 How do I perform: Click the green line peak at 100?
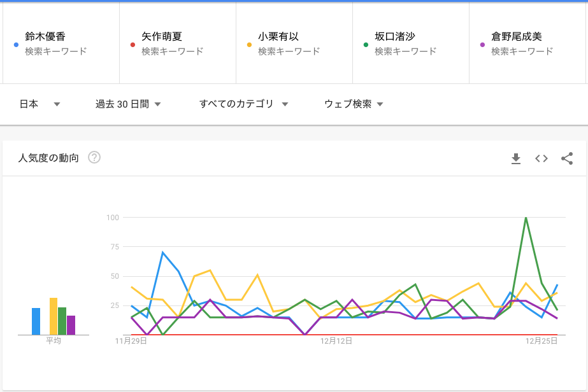tap(526, 218)
